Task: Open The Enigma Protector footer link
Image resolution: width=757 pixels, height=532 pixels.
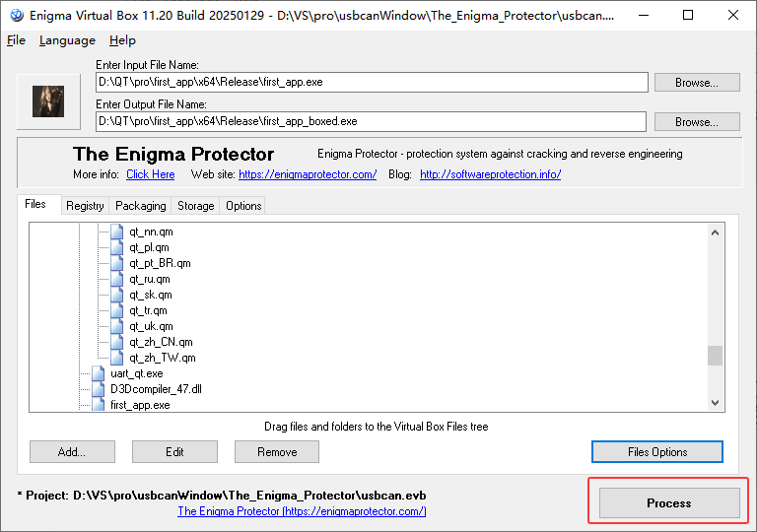Action: (302, 511)
